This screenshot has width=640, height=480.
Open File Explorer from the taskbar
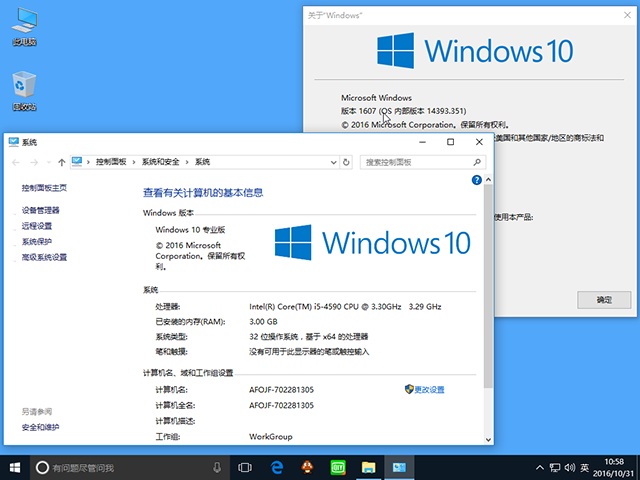pos(368,467)
